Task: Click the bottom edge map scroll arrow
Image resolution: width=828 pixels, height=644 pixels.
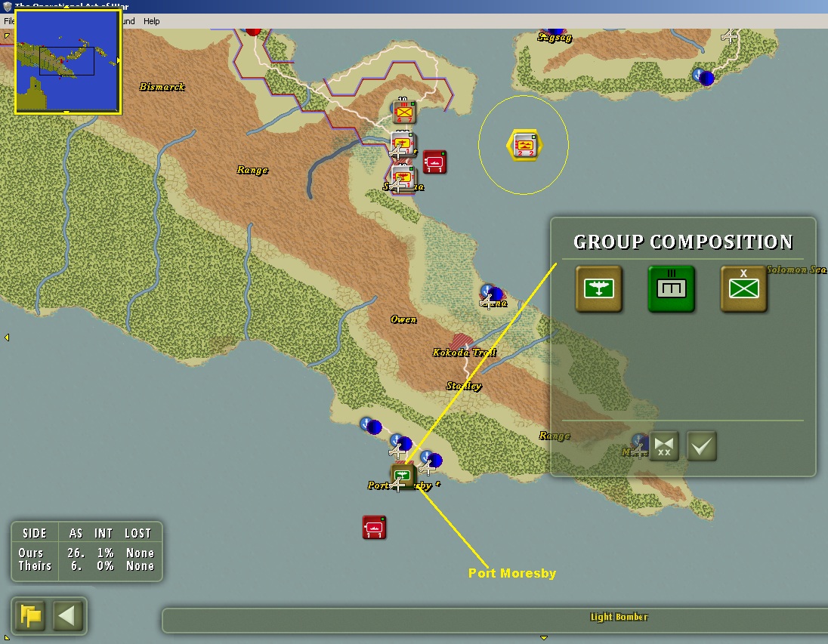Action: [543, 638]
